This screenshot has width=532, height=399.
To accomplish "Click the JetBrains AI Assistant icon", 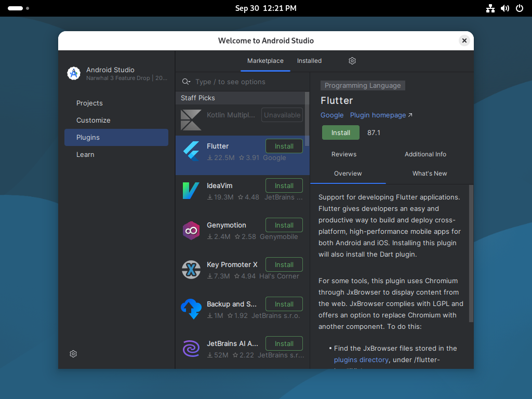I will click(191, 349).
